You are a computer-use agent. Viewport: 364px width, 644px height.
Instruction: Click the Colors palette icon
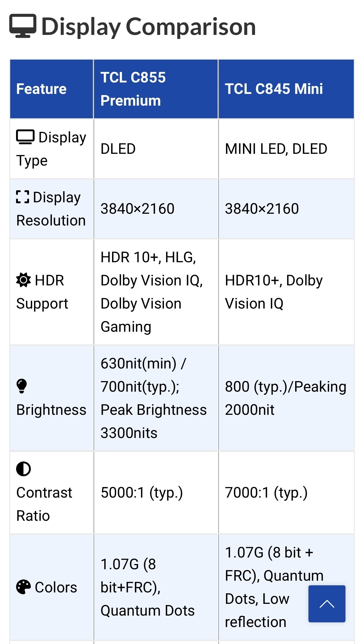pyautogui.click(x=23, y=587)
